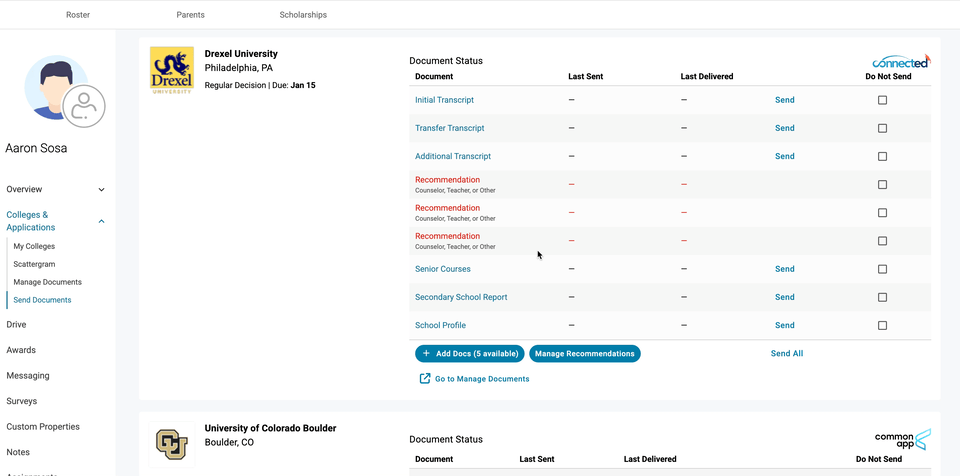The width and height of the screenshot is (960, 476).
Task: Go to Messaging in the sidebar
Action: pos(27,376)
